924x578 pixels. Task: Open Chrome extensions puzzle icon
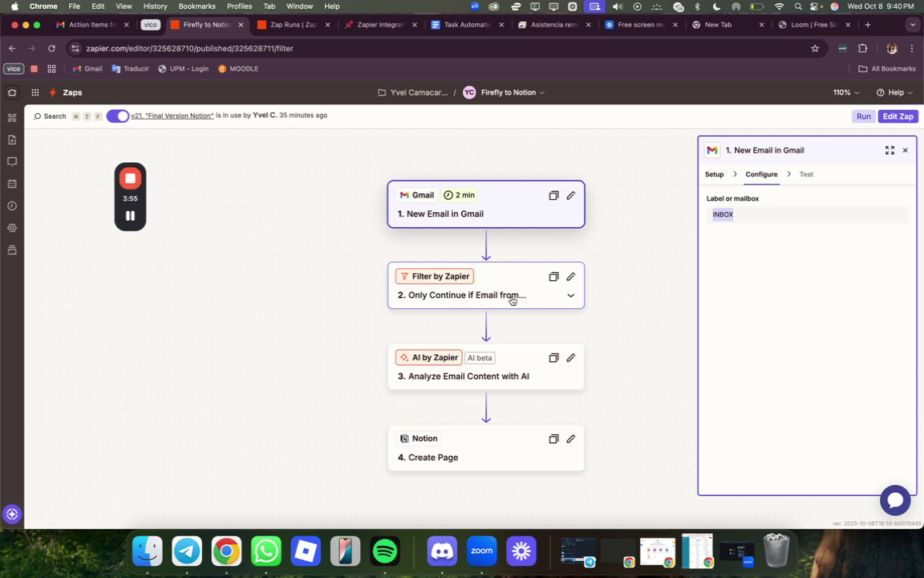point(862,48)
